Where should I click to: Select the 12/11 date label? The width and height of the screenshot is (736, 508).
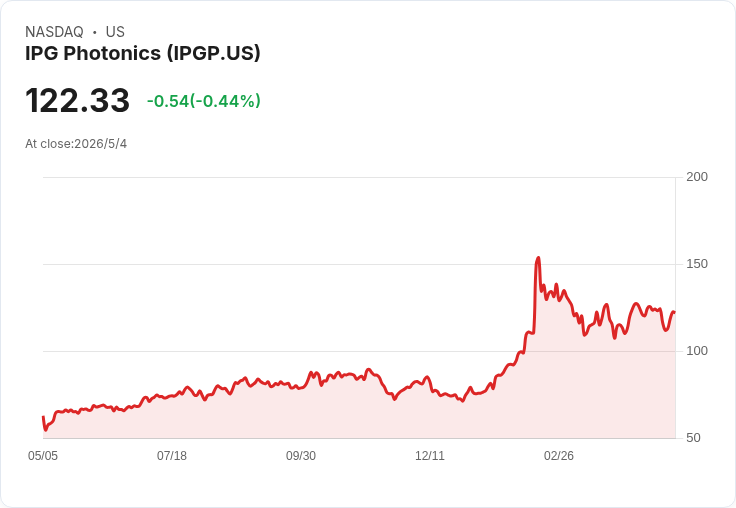click(429, 456)
